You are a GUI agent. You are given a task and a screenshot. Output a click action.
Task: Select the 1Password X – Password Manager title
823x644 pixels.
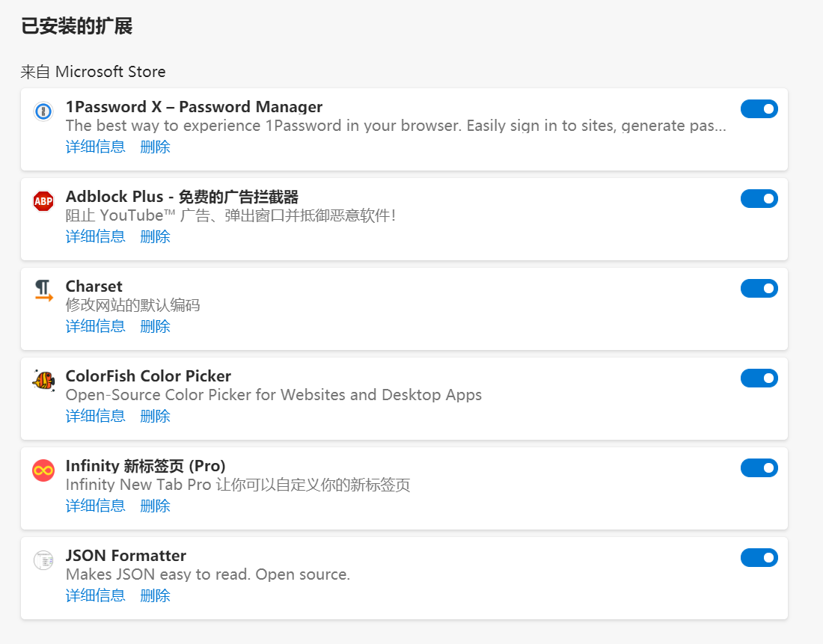(194, 106)
